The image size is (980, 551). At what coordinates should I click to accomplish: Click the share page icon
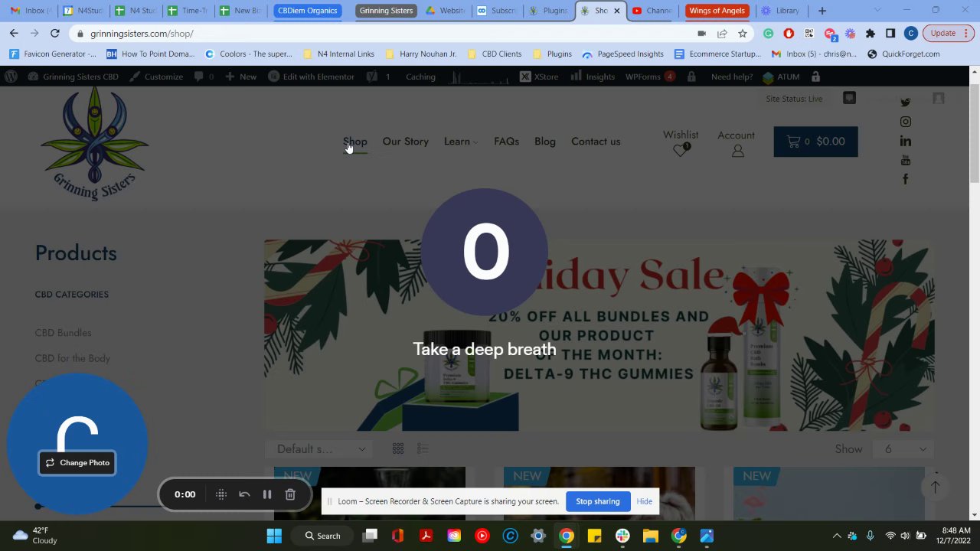tap(722, 34)
